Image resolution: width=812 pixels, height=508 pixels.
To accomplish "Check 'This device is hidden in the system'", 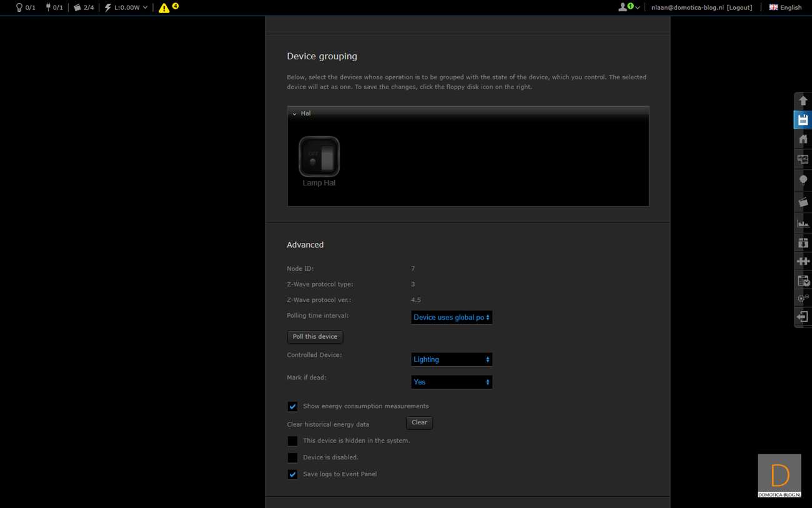I will coord(292,441).
